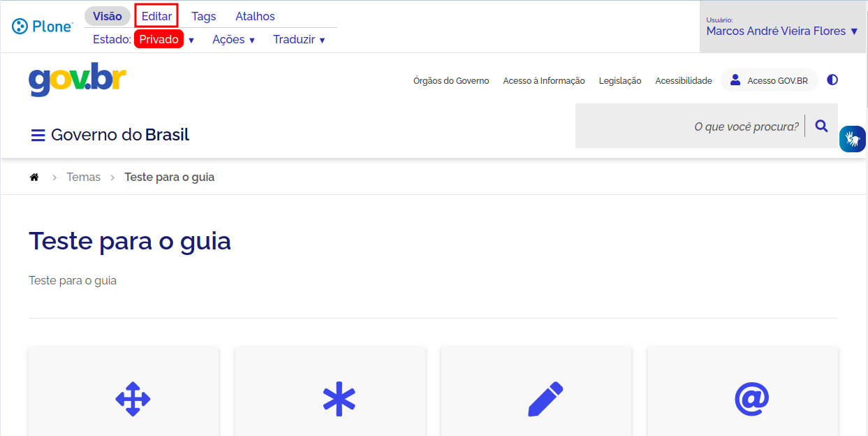Click the gov.br logo

click(x=77, y=80)
